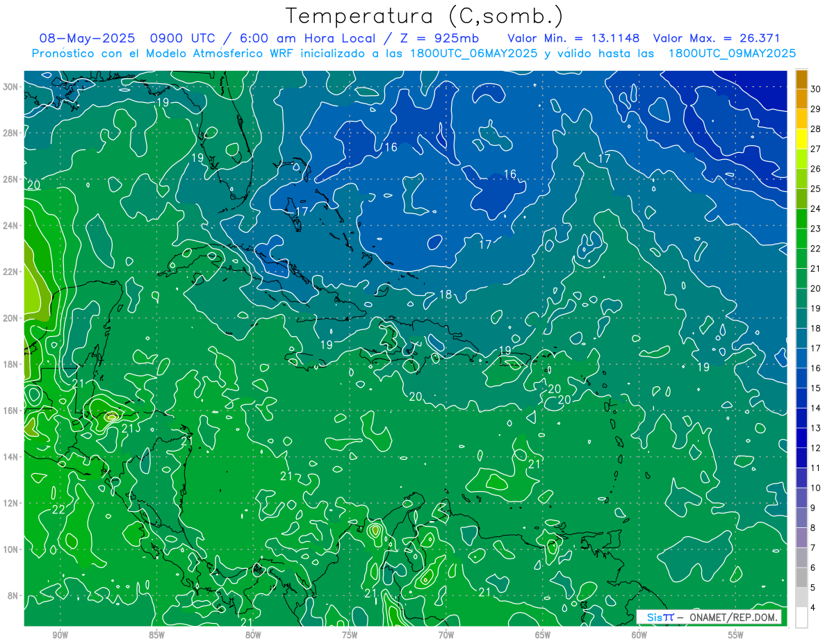Click the '26N' latitude axis label
The height and width of the screenshot is (644, 834).
click(10, 179)
